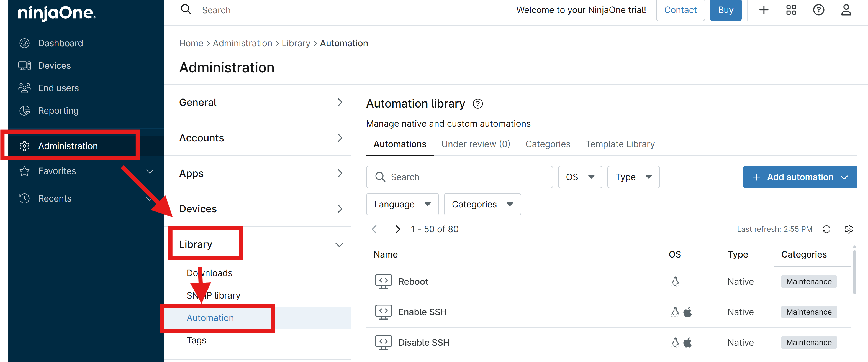Click the Apple icon in Enable SSH row
This screenshot has height=362, width=868.
688,312
